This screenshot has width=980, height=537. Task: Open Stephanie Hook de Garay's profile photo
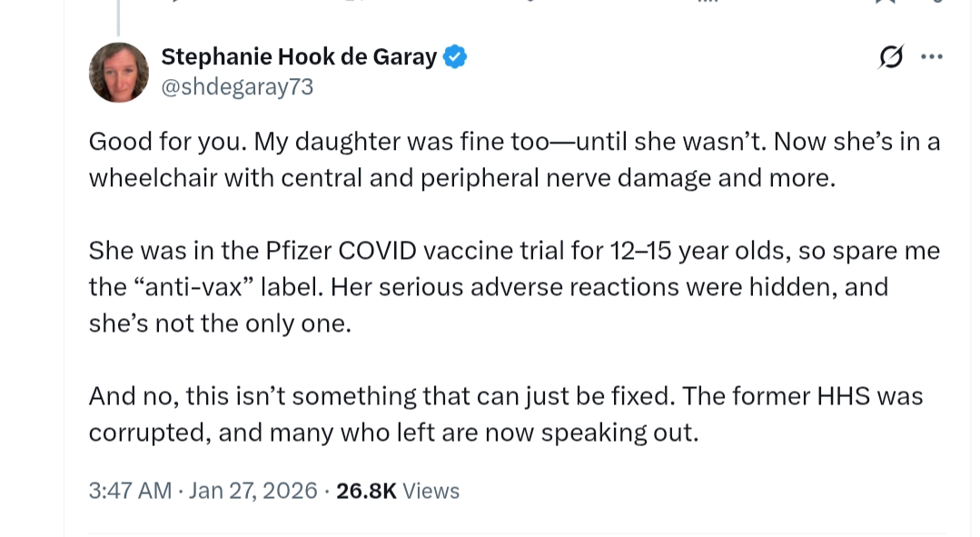(x=119, y=72)
